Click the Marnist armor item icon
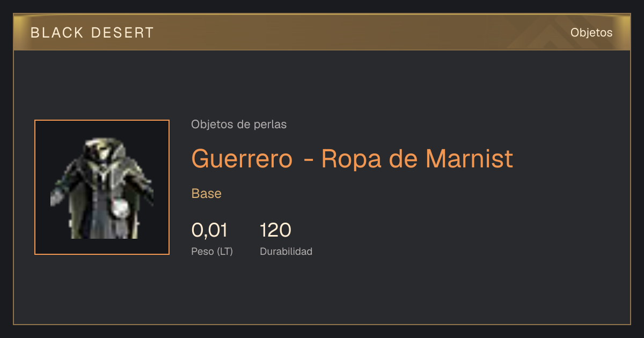The image size is (644, 338). (102, 188)
